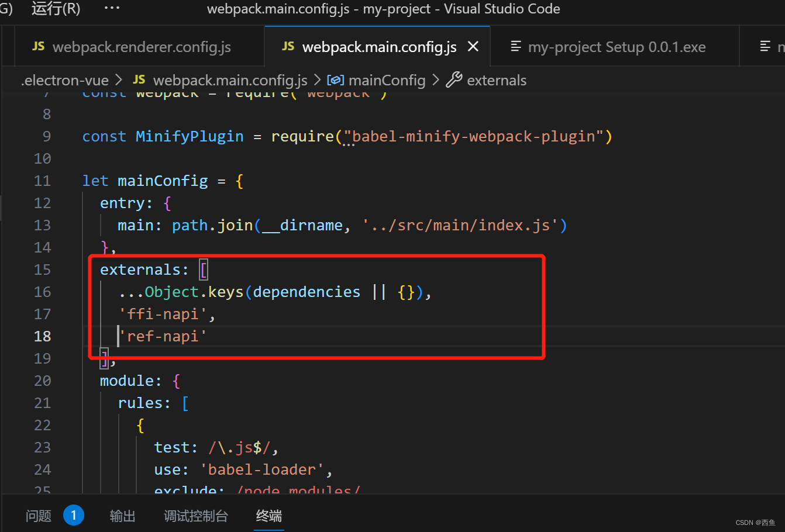Close the webpack.main.config.js tab
Viewport: 785px width, 532px height.
point(473,47)
